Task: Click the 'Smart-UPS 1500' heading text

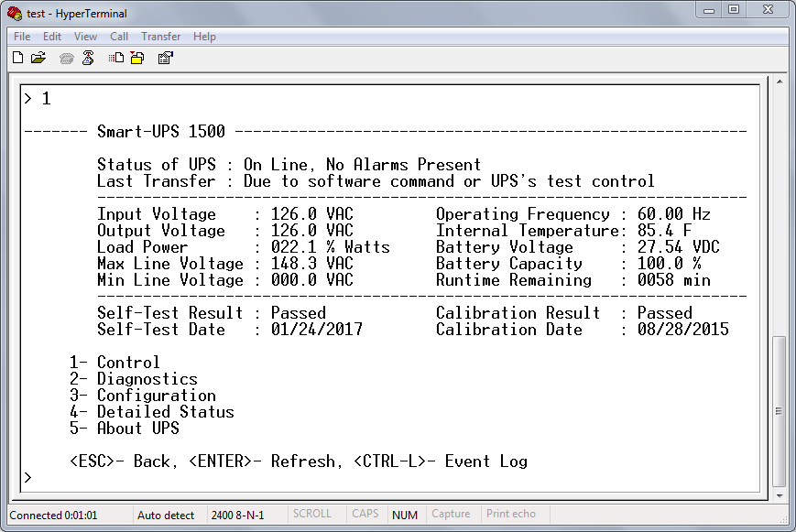Action: (161, 132)
